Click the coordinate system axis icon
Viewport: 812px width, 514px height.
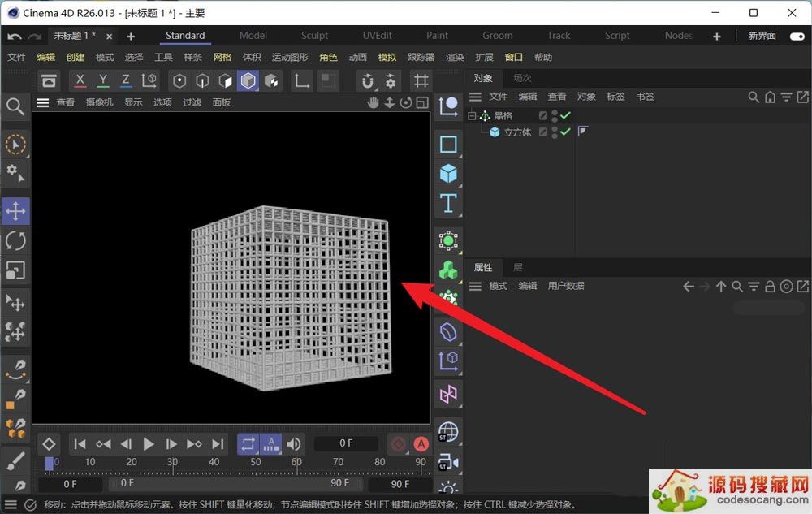pos(149,81)
